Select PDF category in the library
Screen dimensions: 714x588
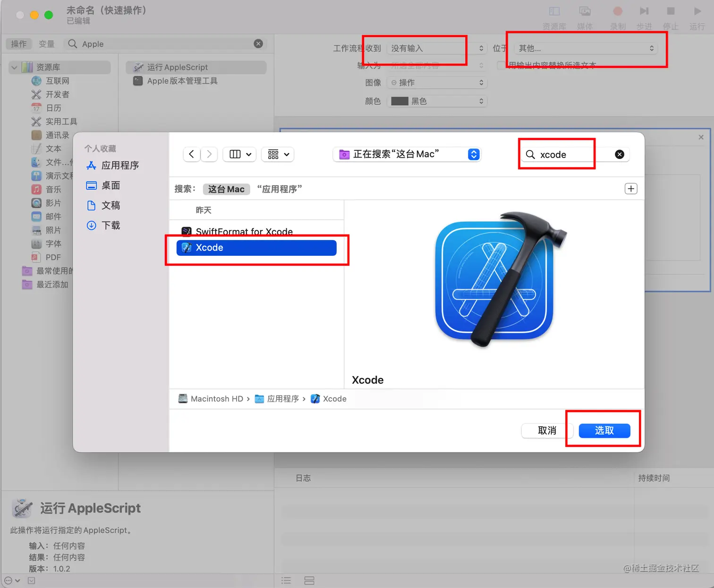point(47,258)
